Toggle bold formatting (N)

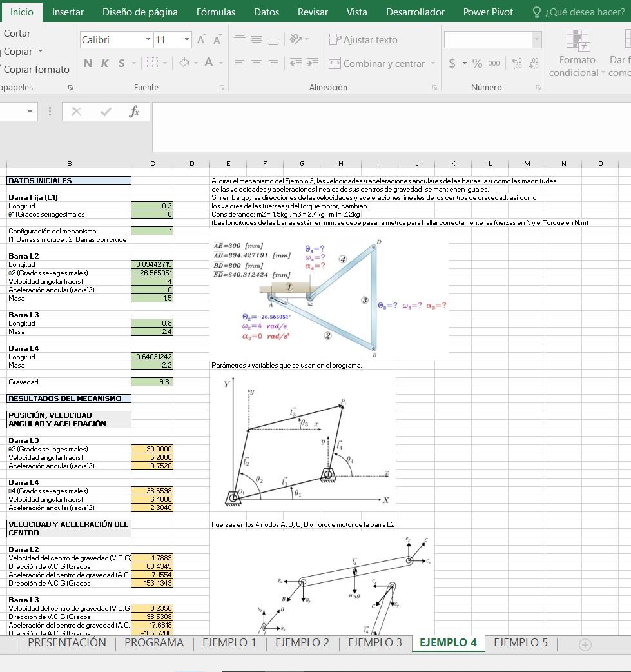click(x=88, y=63)
